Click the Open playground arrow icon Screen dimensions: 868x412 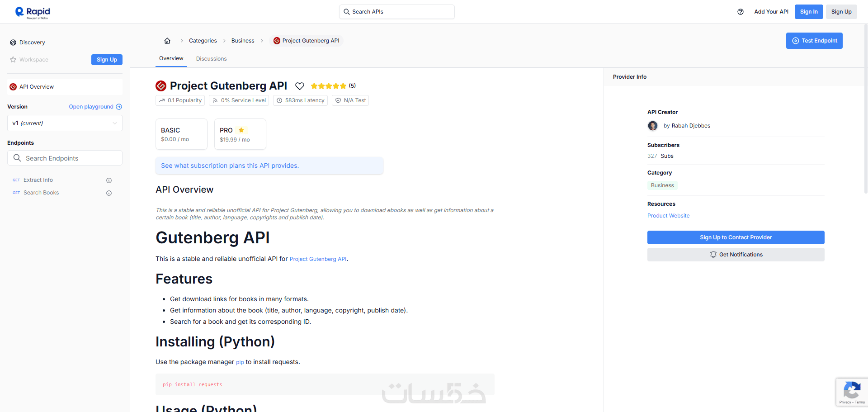[119, 107]
